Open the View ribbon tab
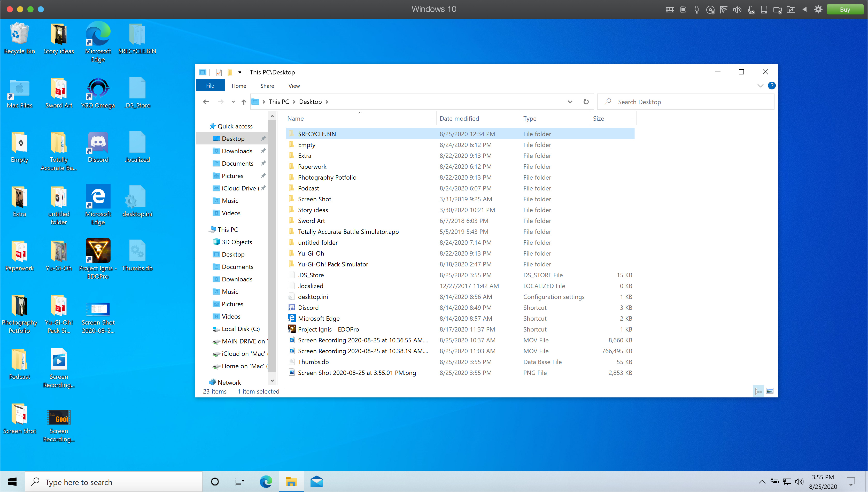 pyautogui.click(x=294, y=86)
